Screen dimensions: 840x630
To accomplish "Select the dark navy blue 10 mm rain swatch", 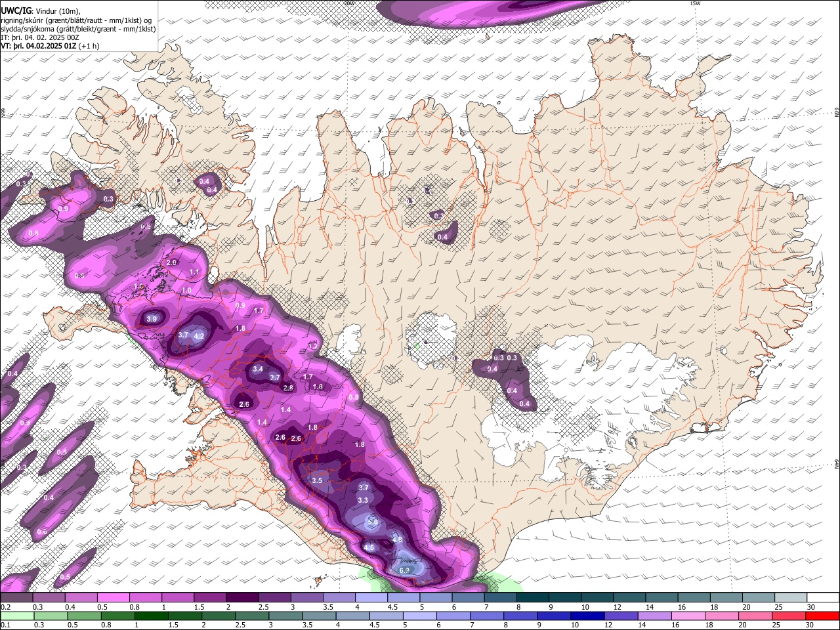I will [587, 616].
